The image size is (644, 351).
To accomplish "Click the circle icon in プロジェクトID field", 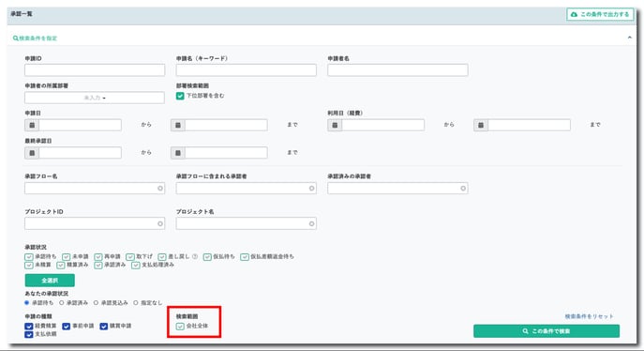I will (160, 223).
